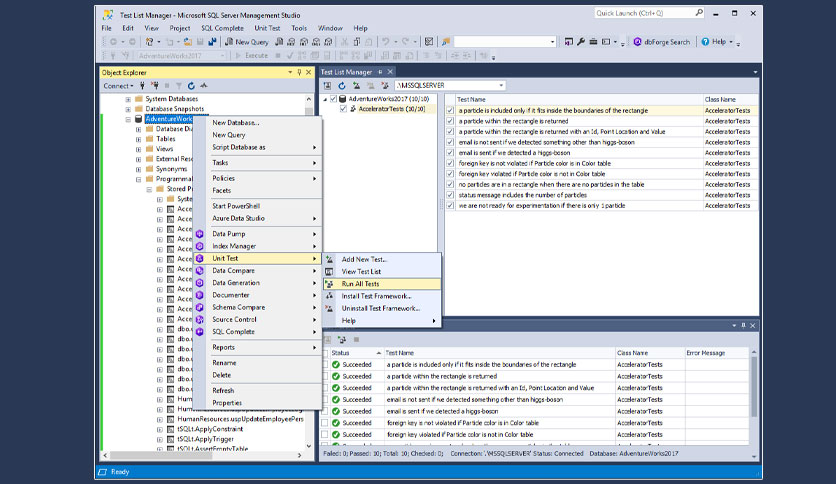Expand the Tables folder node
Viewport: 836px width, 484px height.
point(138,139)
